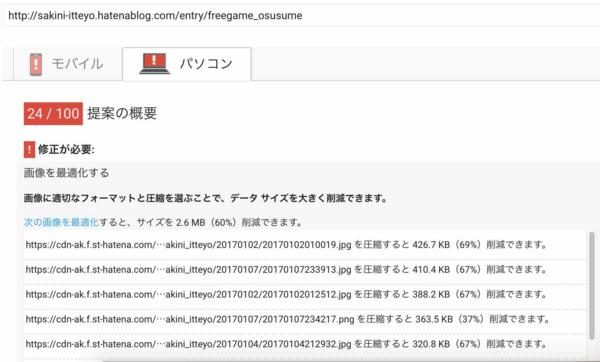600x362 pixels.
Task: Click the 20170102012512.jpg image URL row
Action: [305, 295]
